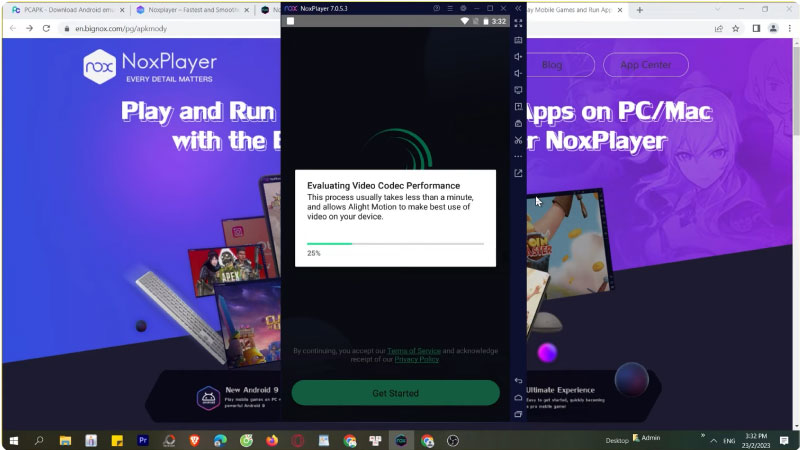Reload the bignox page
This screenshot has height=450, width=800.
click(x=46, y=29)
